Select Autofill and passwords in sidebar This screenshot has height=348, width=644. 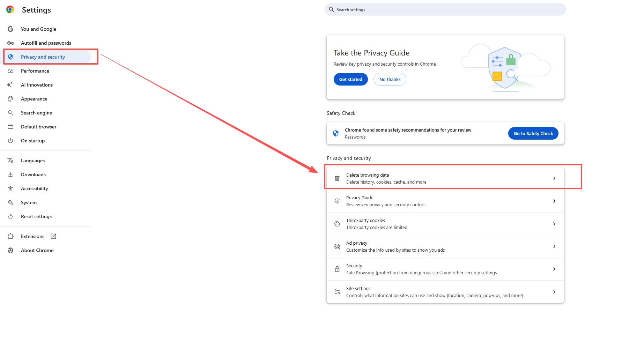point(46,43)
